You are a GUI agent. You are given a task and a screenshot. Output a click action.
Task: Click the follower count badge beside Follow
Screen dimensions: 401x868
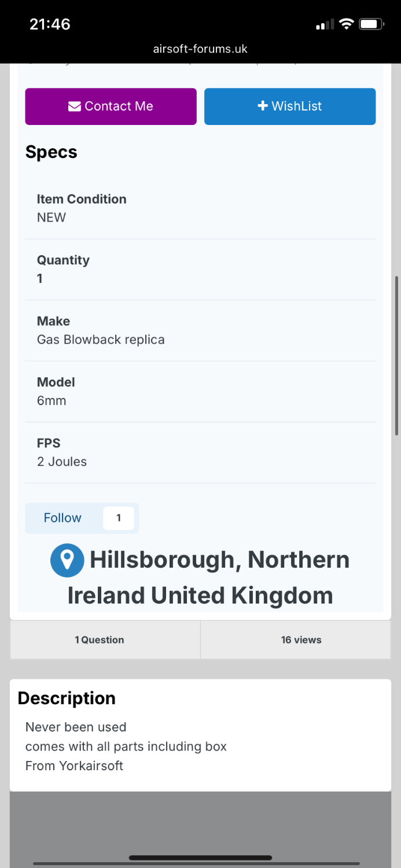119,518
